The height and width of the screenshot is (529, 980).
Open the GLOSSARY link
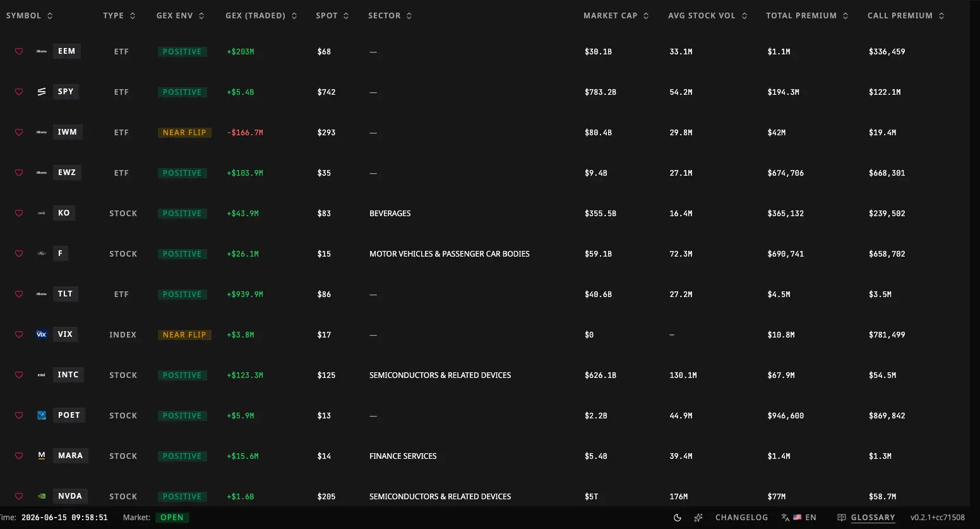[873, 518]
